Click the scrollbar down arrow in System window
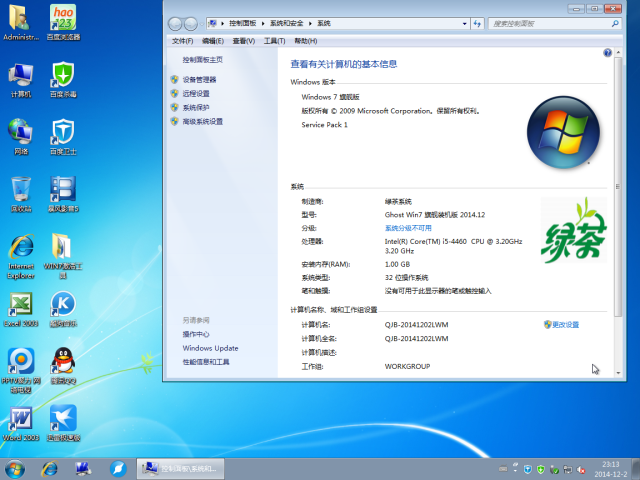 [618, 373]
